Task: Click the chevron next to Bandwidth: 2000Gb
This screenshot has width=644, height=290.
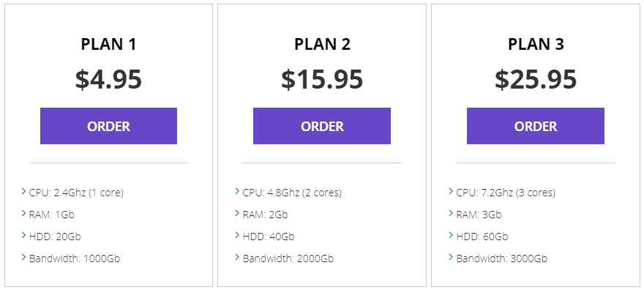Action: 237,257
